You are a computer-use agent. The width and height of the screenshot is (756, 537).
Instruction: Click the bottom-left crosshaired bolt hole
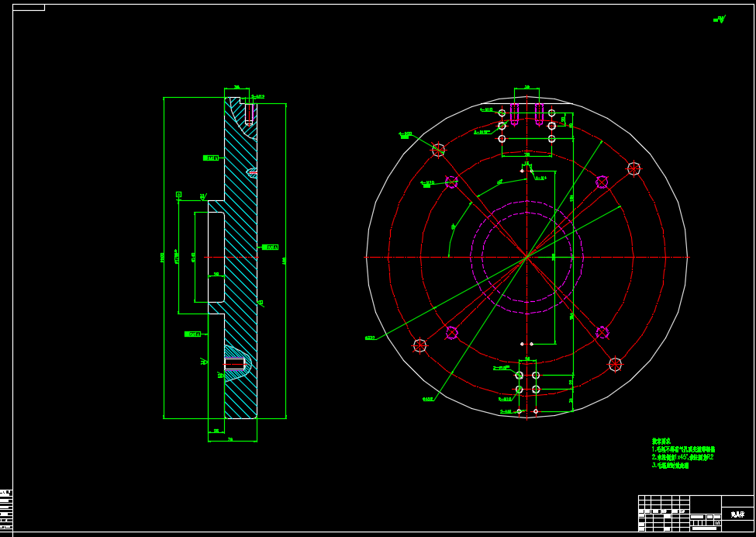419,345
